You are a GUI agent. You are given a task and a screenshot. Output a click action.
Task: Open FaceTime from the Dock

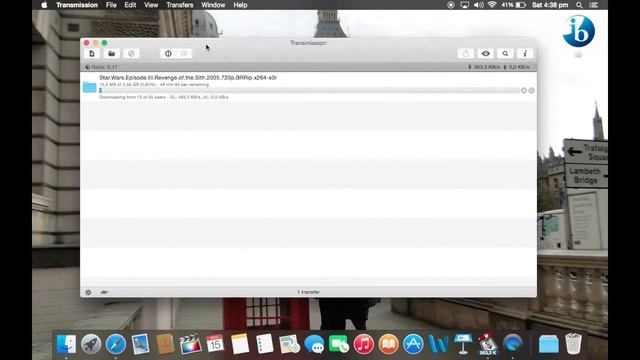(x=339, y=344)
